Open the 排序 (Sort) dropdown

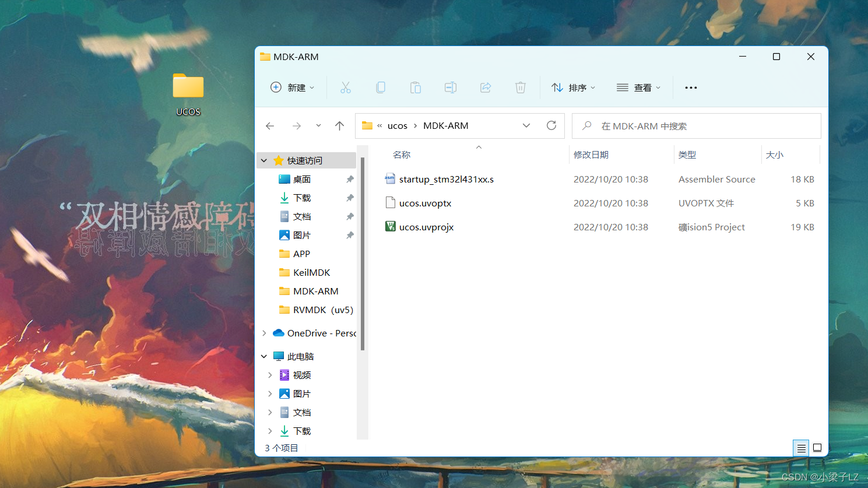click(574, 87)
